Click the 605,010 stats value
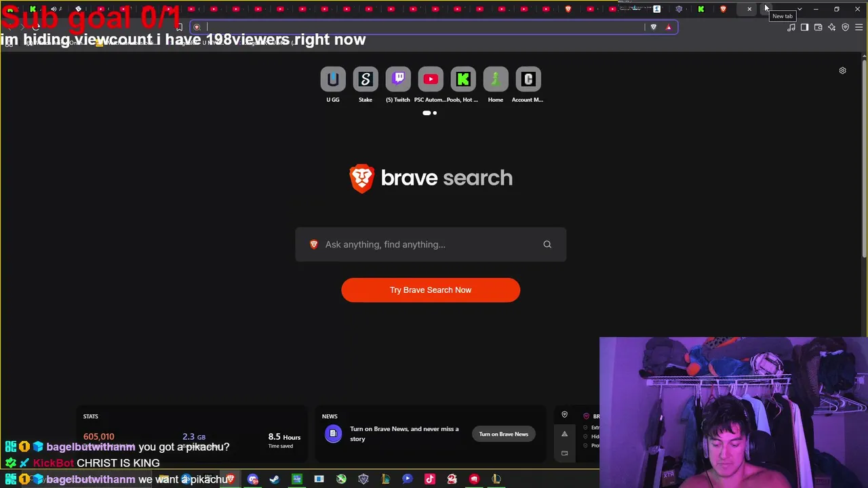868x488 pixels. pos(99,436)
